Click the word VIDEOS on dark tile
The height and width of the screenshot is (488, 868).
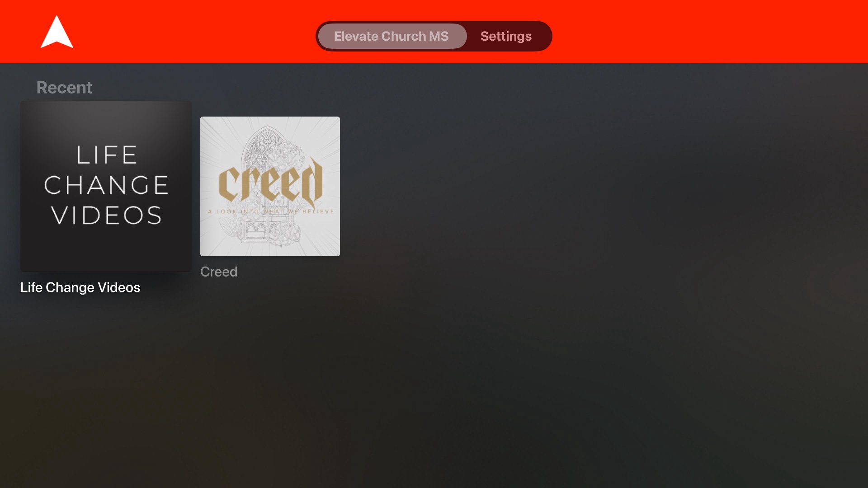tap(107, 215)
